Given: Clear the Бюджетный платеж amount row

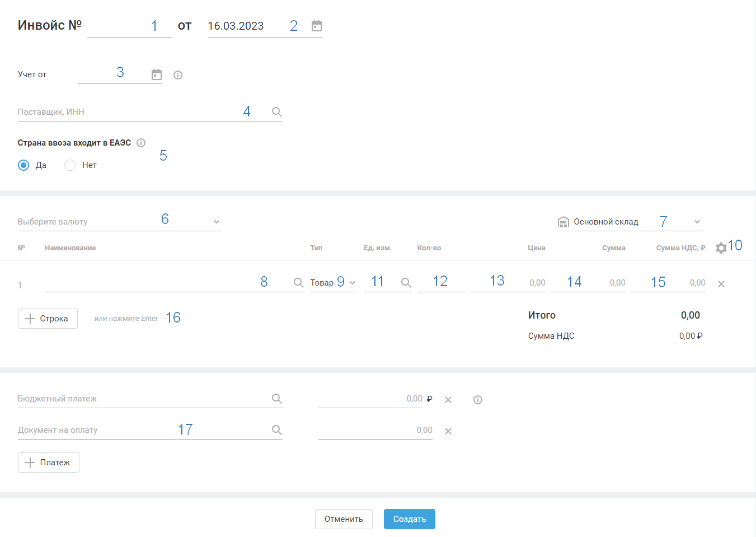Looking at the screenshot, I should pos(448,400).
